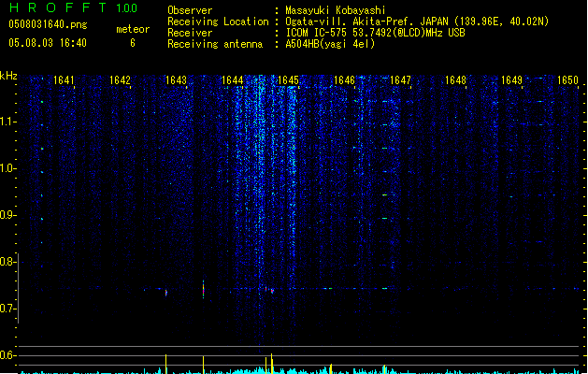Click the date stamp 05.08.03 16:40

coord(48,43)
